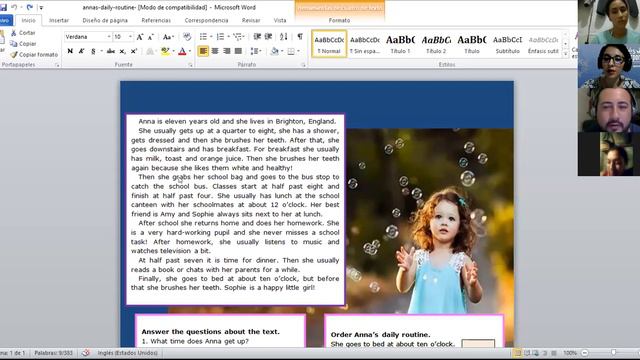Apply the Título 2 style
640x360 pixels.
(436, 44)
